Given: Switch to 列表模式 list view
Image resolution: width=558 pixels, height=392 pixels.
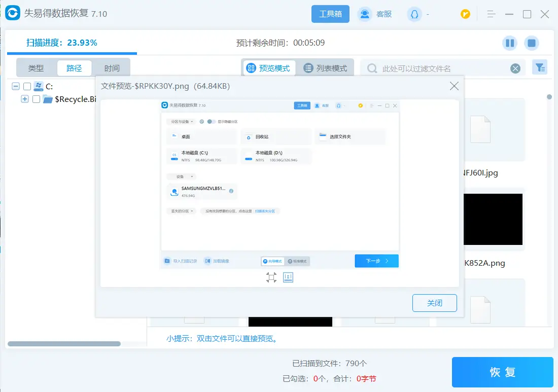Looking at the screenshot, I should tap(325, 68).
